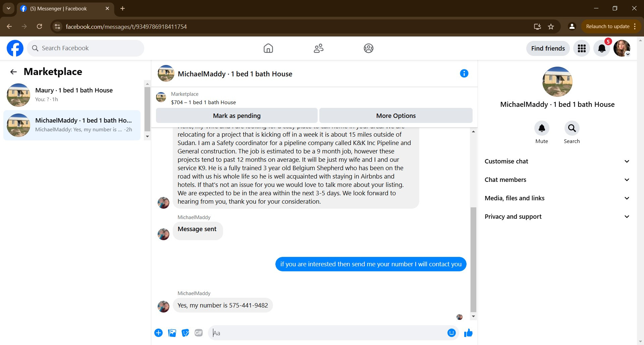View site information icon

[57, 26]
